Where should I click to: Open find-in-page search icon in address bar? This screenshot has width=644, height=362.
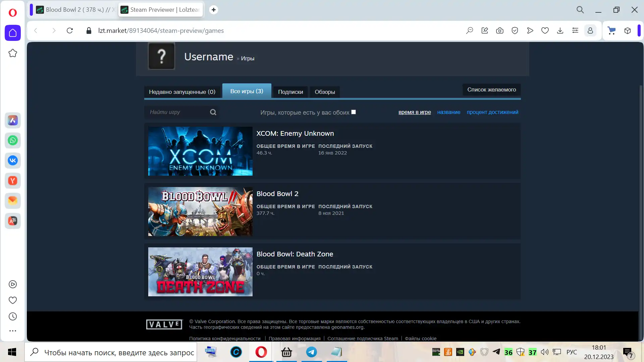[470, 31]
